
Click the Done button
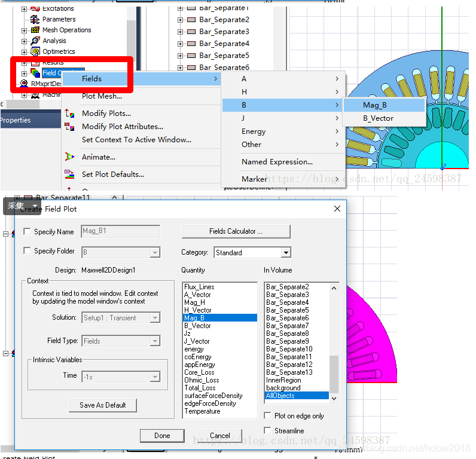point(162,436)
